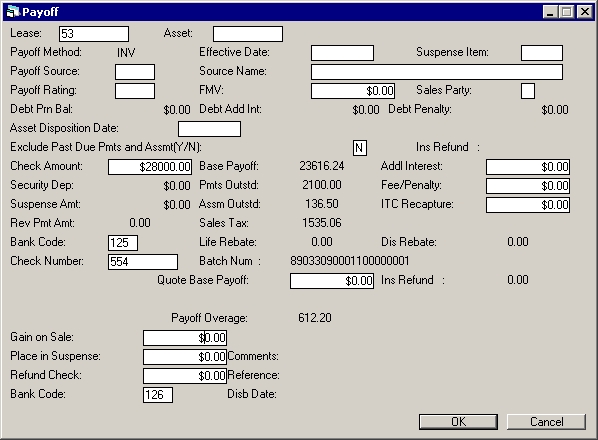
Task: Click the Refund Check amount field
Action: (x=185, y=376)
